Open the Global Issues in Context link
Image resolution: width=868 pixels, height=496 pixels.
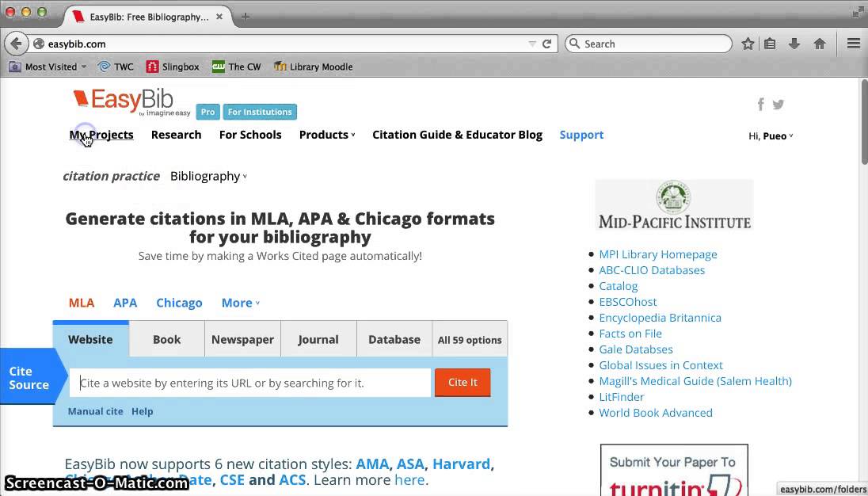[x=661, y=365]
